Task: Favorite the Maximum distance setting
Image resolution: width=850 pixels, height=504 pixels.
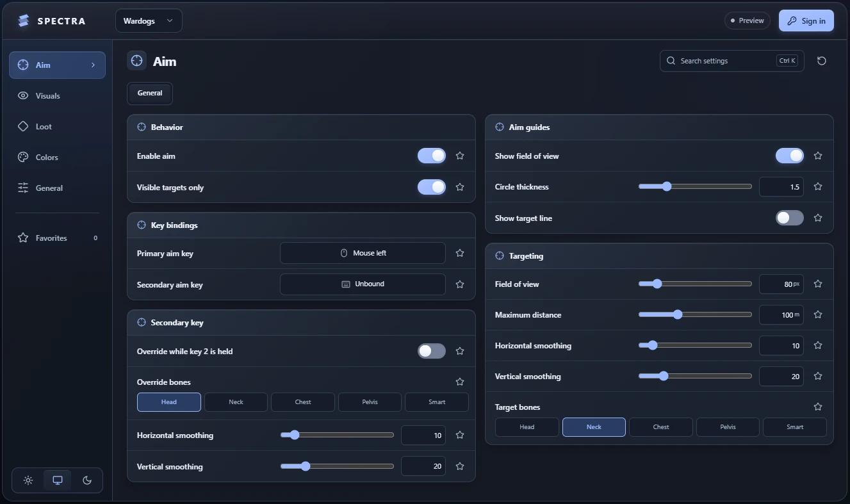Action: tap(818, 314)
